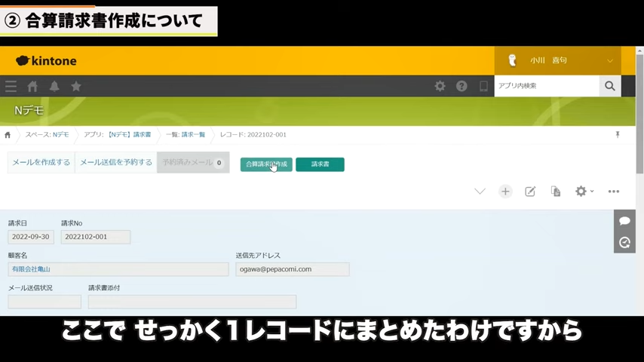Click the search magnifier button
The width and height of the screenshot is (644, 362).
(x=610, y=86)
